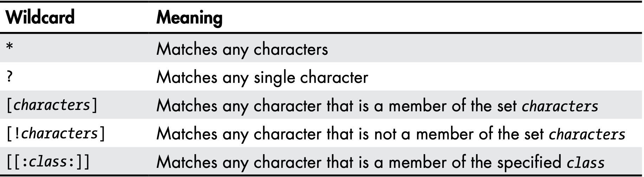Click the [!characters] wildcard entry
The width and height of the screenshot is (644, 177).
click(56, 133)
